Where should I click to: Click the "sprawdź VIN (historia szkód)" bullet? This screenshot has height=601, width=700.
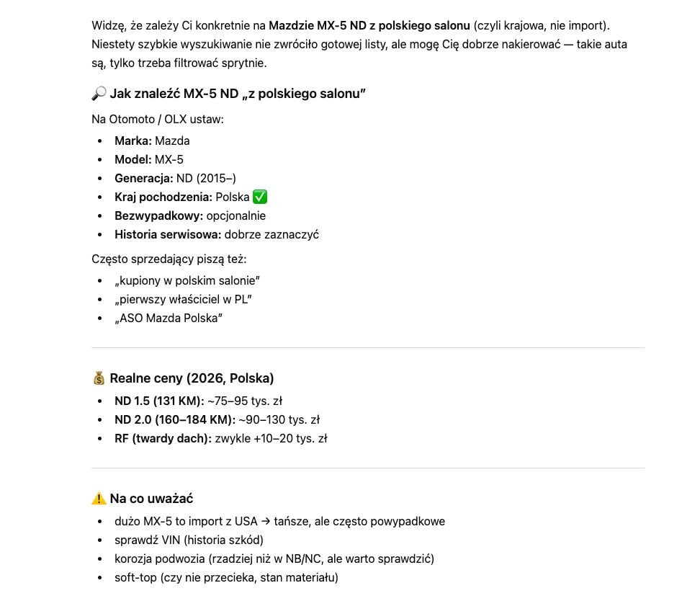[189, 540]
